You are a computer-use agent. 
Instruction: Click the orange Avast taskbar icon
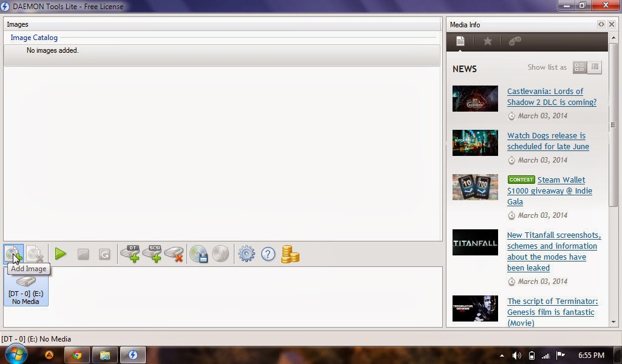pyautogui.click(x=49, y=355)
